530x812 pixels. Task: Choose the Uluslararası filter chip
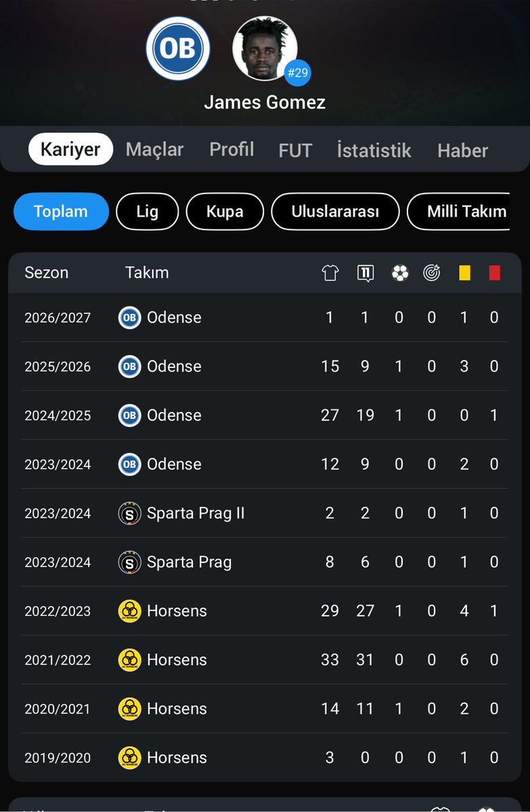[335, 212]
